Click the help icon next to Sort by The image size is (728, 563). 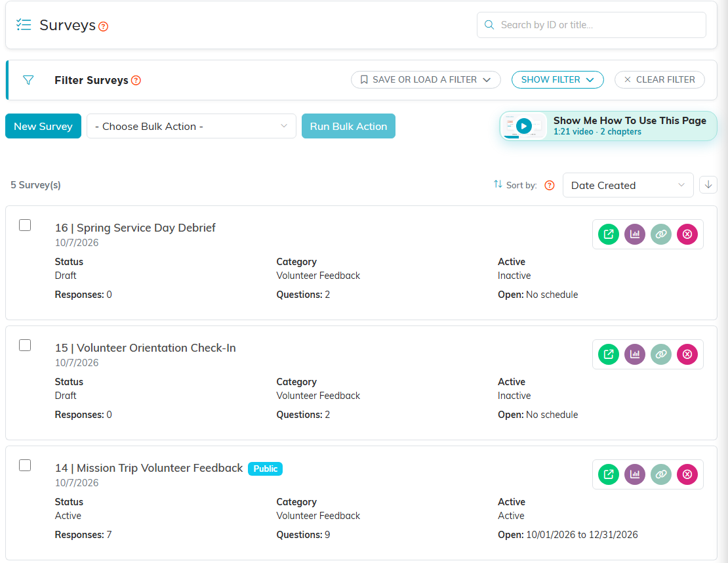[549, 185]
